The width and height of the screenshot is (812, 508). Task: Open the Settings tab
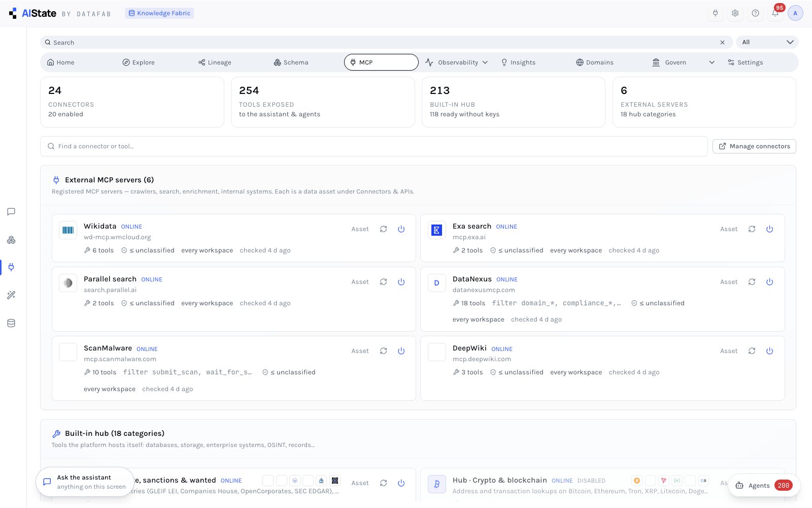pyautogui.click(x=745, y=62)
